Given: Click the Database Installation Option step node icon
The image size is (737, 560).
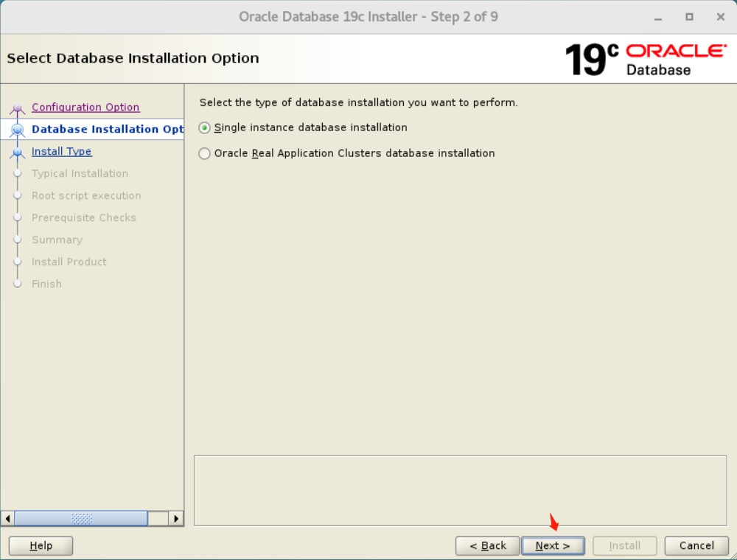Looking at the screenshot, I should (x=18, y=129).
